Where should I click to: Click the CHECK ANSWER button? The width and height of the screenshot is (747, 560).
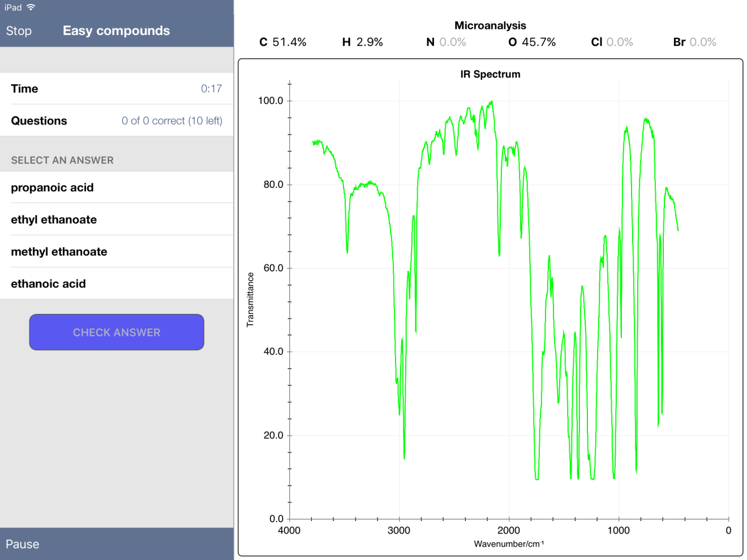117,332
